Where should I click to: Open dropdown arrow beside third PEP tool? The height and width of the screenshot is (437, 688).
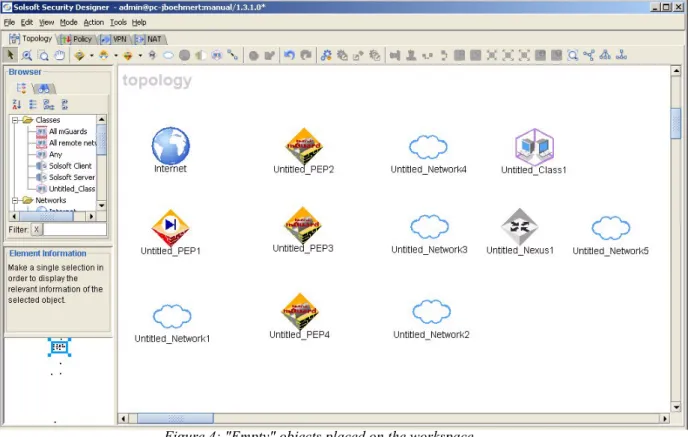[x=140, y=55]
